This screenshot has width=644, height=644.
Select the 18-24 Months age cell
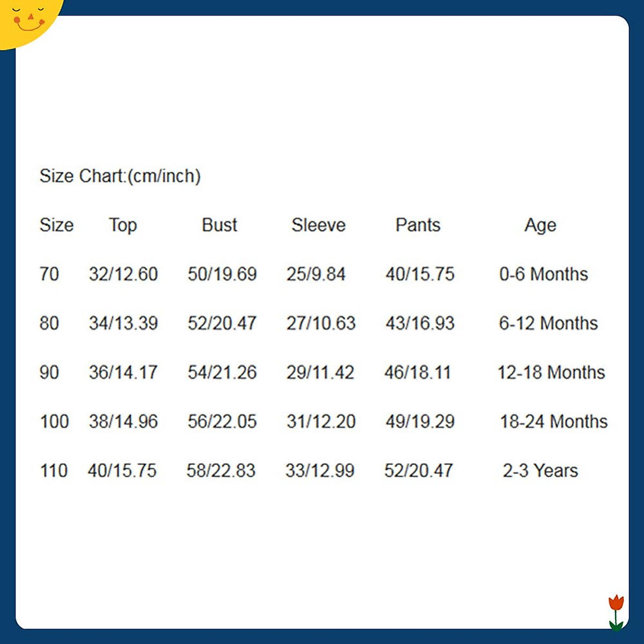pyautogui.click(x=554, y=422)
